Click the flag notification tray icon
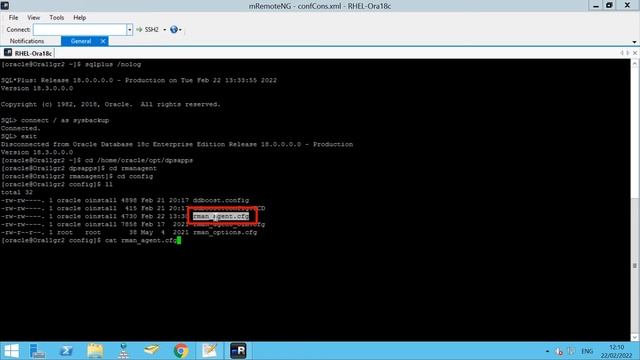Viewport: 640px width, 360px height. [571, 351]
